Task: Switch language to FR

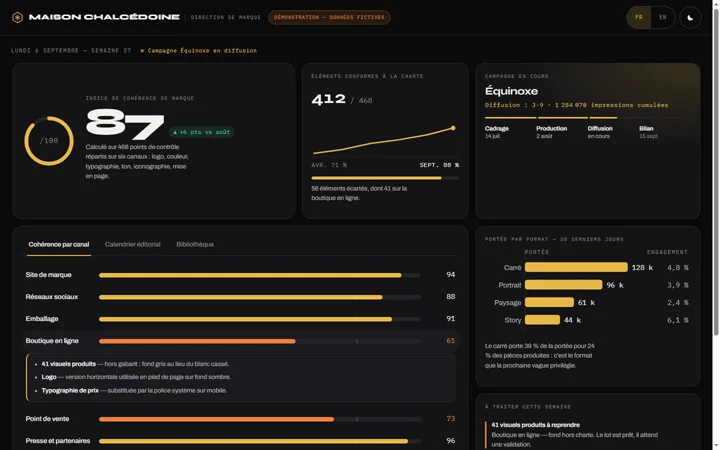Action: [639, 17]
